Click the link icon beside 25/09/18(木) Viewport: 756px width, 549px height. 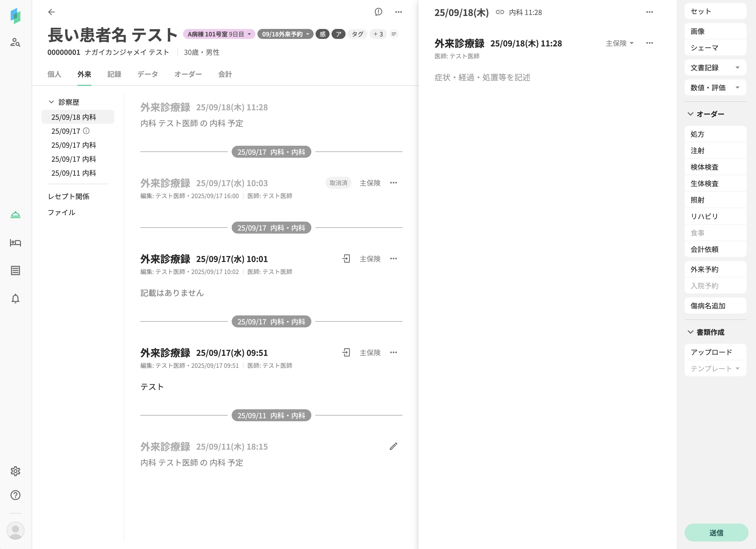500,12
